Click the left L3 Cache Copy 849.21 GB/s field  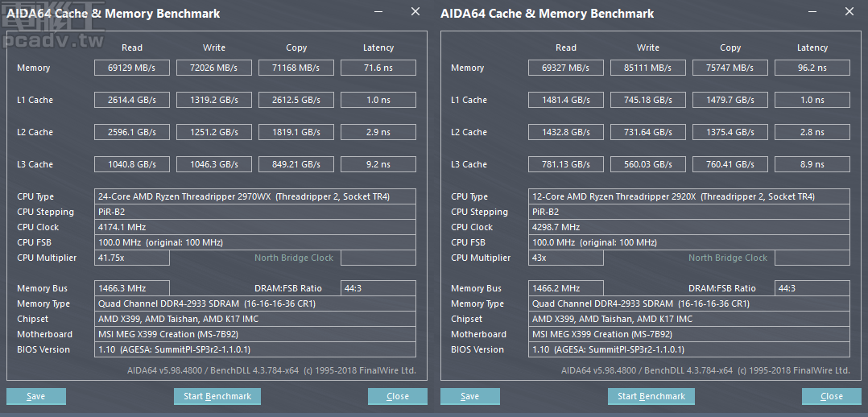click(296, 164)
